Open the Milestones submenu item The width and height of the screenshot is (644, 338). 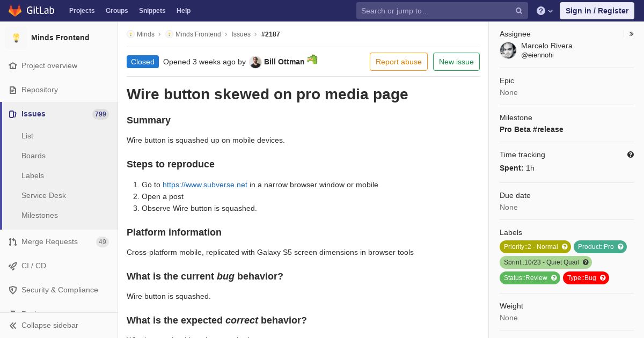40,215
